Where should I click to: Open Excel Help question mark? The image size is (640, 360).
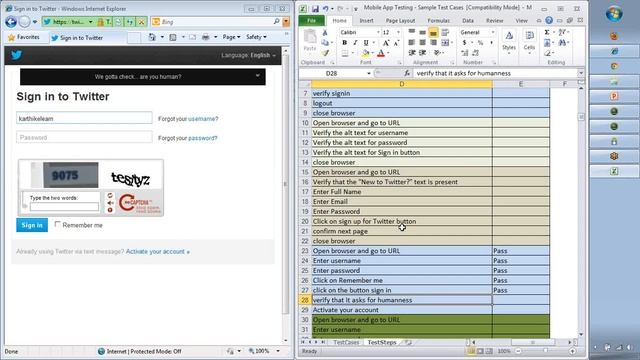point(549,20)
